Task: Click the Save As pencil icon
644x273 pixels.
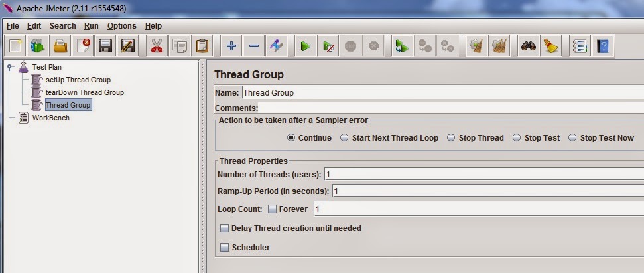Action: pyautogui.click(x=128, y=46)
